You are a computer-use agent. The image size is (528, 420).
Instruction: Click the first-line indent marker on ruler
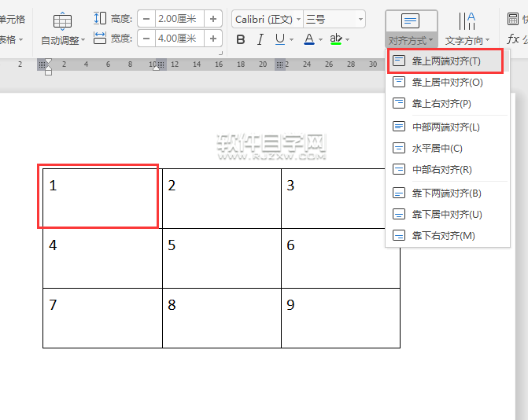[x=48, y=61]
